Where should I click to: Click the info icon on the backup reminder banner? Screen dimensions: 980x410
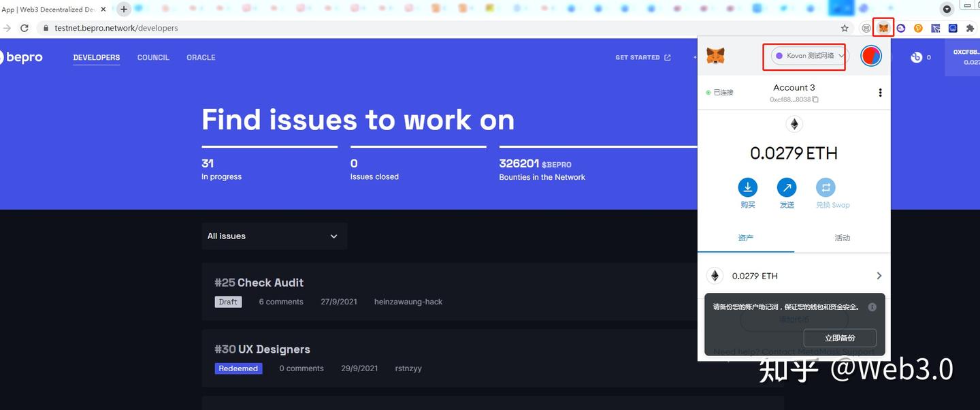(872, 306)
